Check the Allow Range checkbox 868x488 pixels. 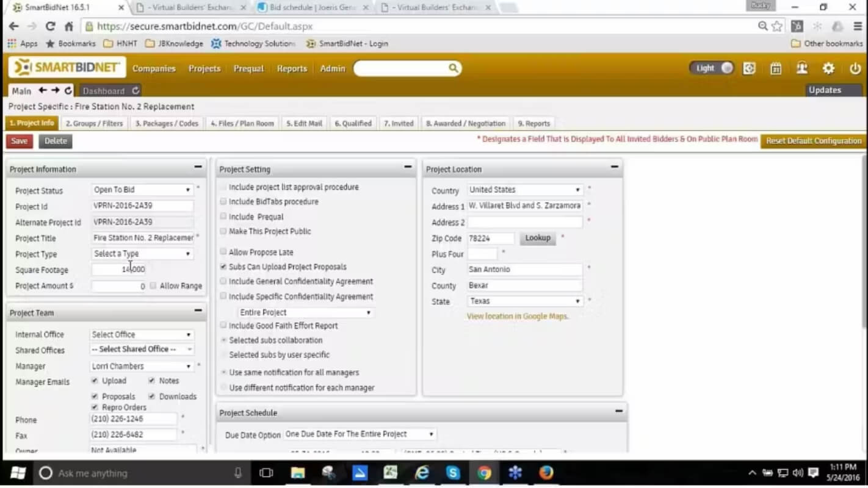(x=153, y=285)
